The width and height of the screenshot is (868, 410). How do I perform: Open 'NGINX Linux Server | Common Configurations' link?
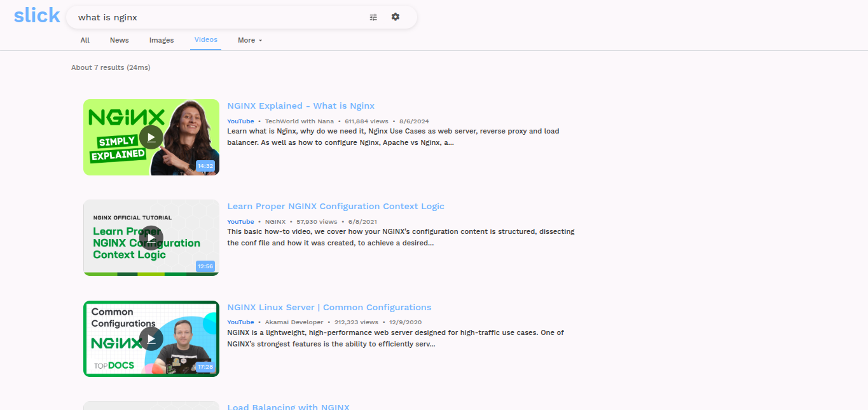329,308
